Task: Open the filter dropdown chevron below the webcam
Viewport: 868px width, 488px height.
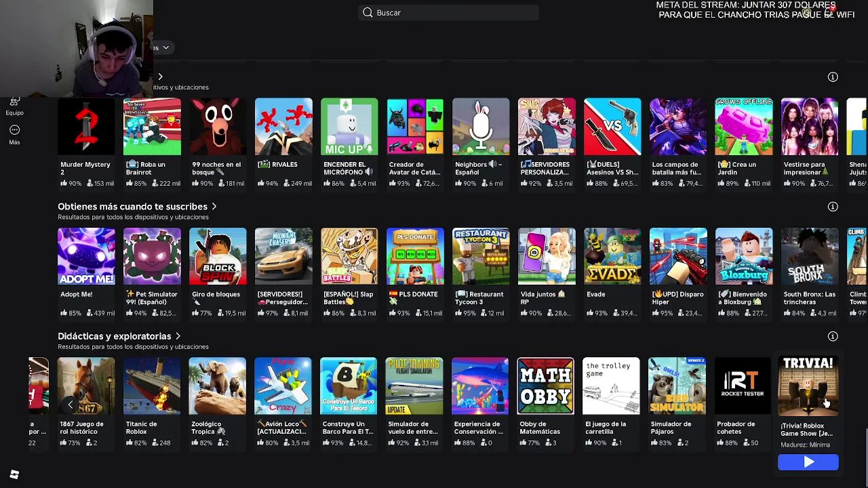Action: tap(165, 47)
